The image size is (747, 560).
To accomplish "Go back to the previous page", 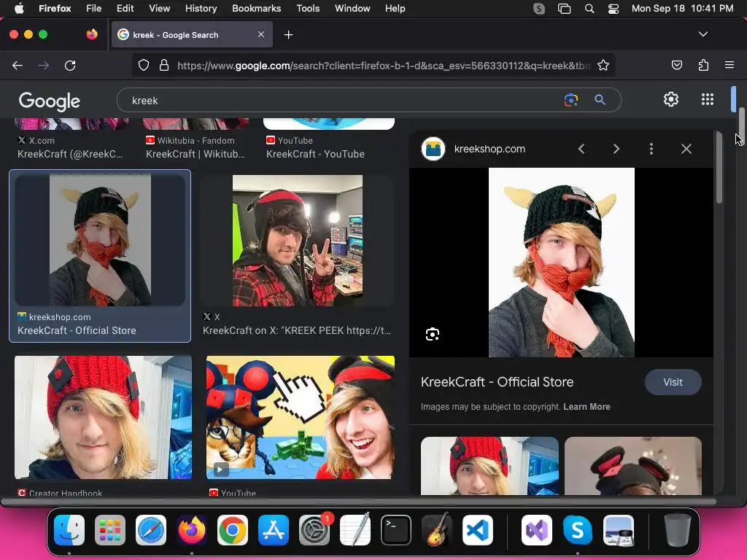I will (x=18, y=65).
